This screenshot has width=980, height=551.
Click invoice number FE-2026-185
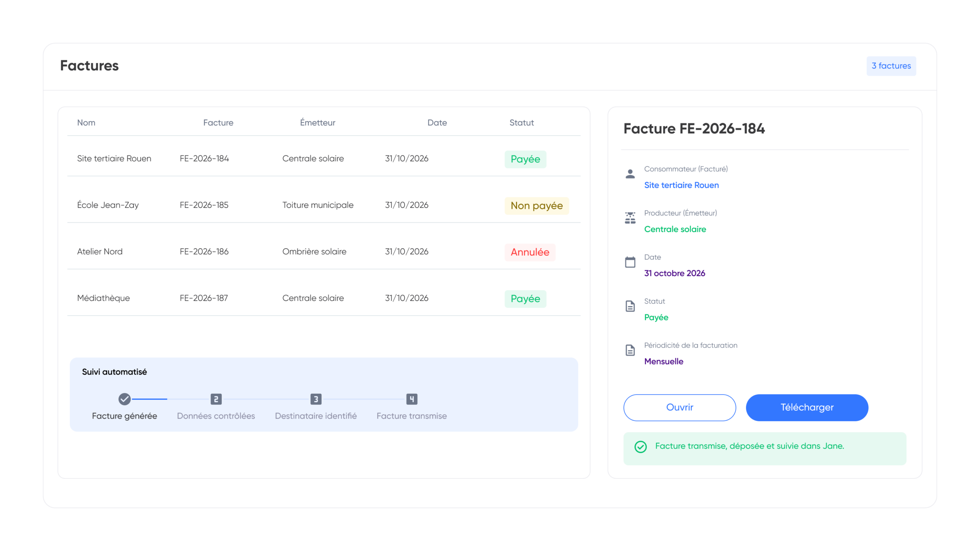pos(204,205)
